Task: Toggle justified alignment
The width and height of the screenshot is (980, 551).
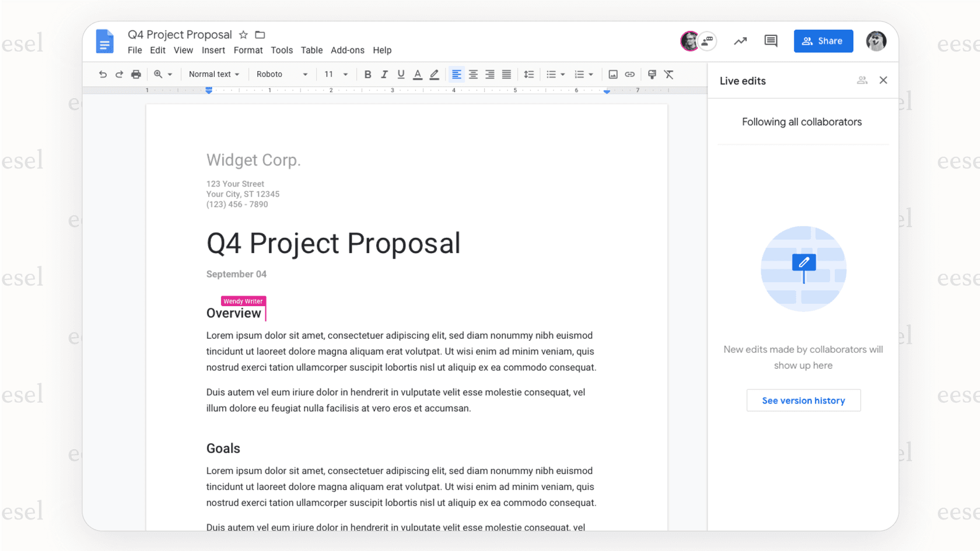Action: pos(506,74)
